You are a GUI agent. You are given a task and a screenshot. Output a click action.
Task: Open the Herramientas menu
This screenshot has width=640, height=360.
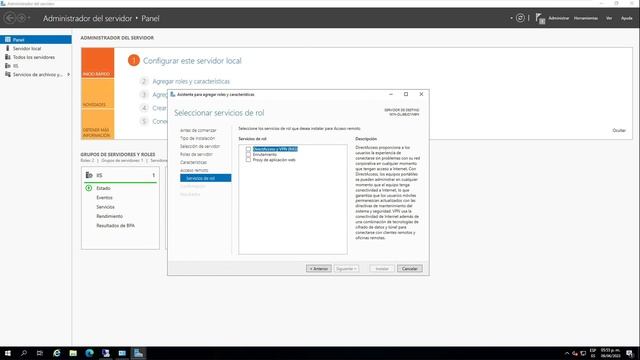tap(586, 18)
